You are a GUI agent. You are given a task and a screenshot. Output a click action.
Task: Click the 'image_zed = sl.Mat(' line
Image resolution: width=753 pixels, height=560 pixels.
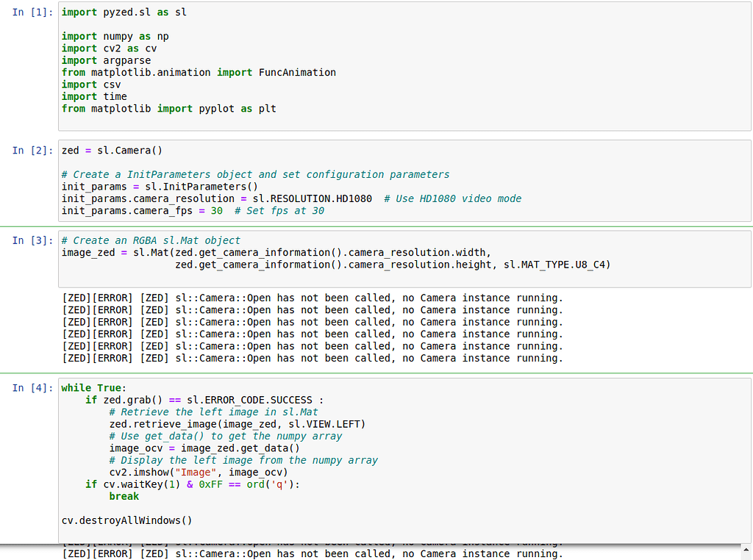[x=276, y=252]
